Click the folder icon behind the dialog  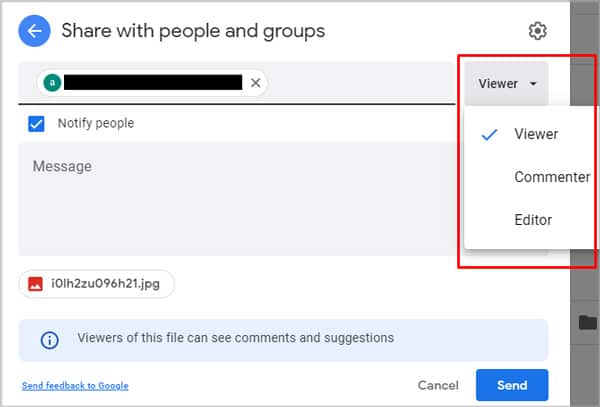(x=588, y=322)
